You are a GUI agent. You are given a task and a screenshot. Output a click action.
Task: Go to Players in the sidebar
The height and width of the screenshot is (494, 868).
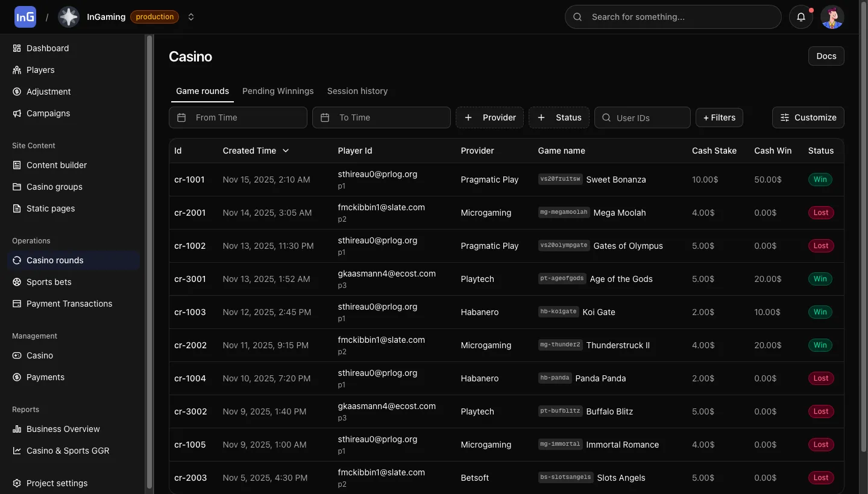(40, 70)
